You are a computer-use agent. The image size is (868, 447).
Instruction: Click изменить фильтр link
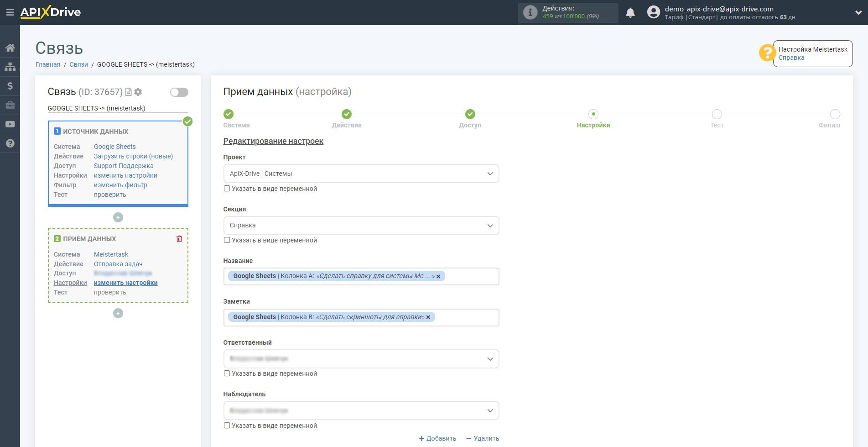(120, 185)
